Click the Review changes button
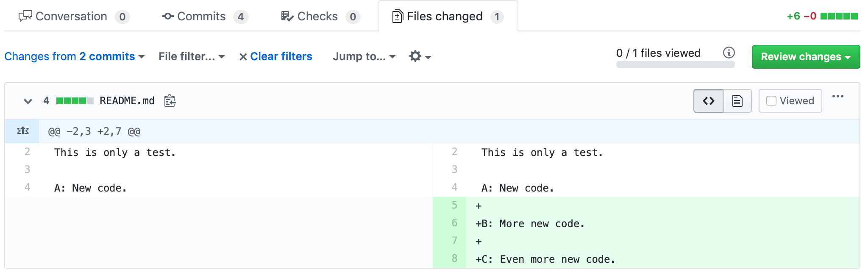 [x=805, y=57]
